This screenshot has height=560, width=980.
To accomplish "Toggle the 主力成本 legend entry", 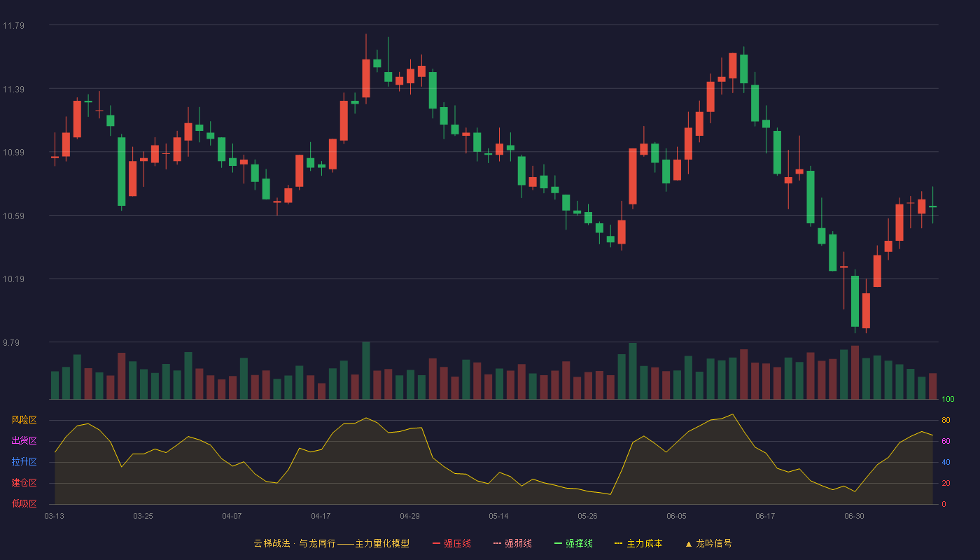I will (638, 543).
